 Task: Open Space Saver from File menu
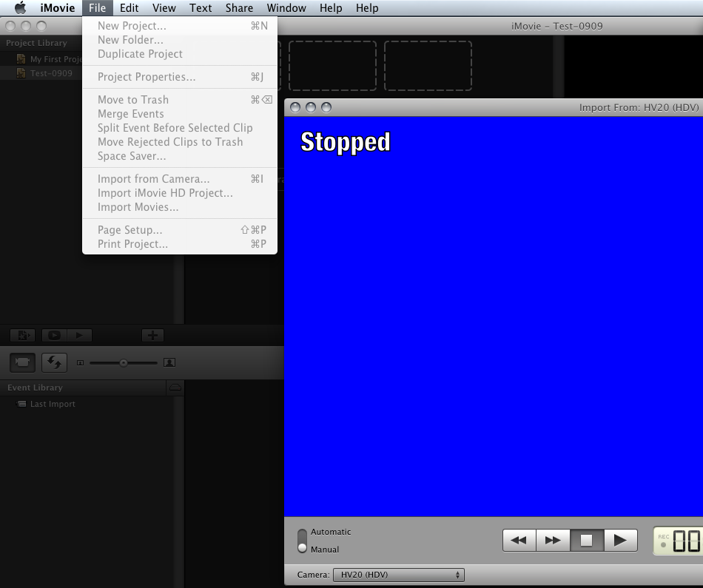(180, 156)
